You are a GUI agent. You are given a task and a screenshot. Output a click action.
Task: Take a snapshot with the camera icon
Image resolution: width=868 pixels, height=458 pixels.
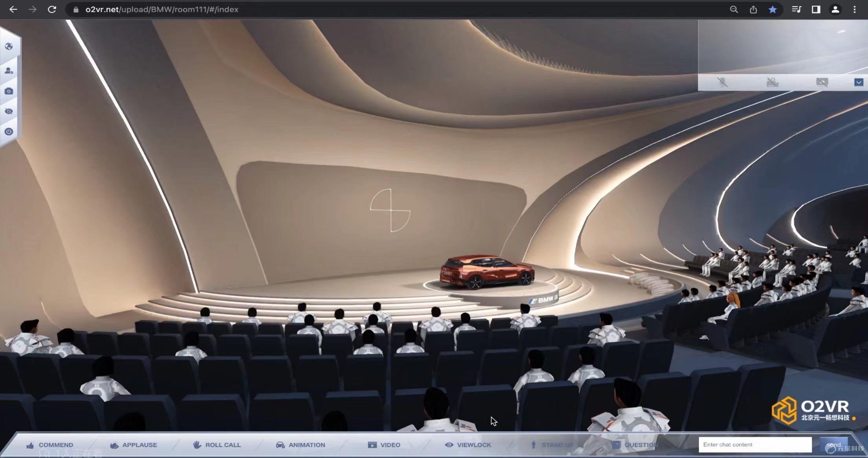9,91
